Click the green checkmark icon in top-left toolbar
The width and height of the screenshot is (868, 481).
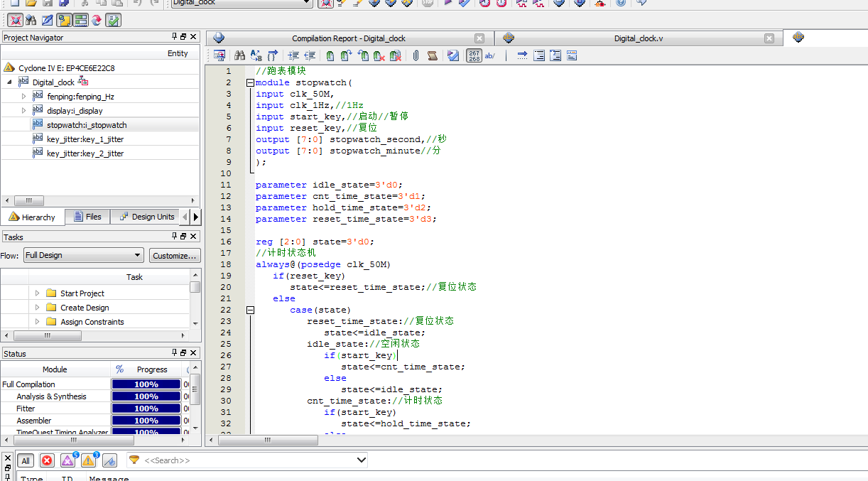tap(114, 20)
